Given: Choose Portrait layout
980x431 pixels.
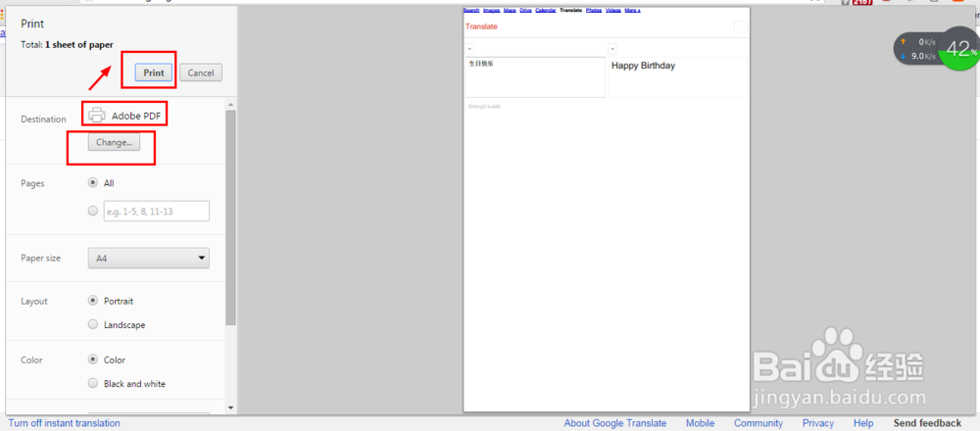Looking at the screenshot, I should [93, 301].
